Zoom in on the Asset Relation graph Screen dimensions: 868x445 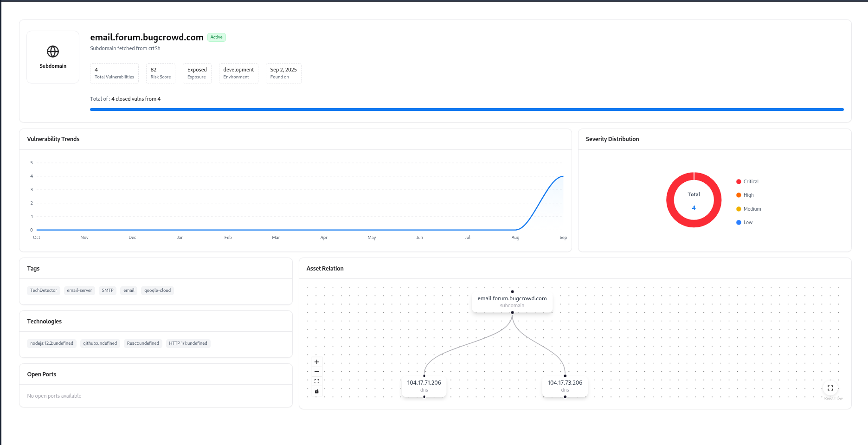(x=317, y=362)
